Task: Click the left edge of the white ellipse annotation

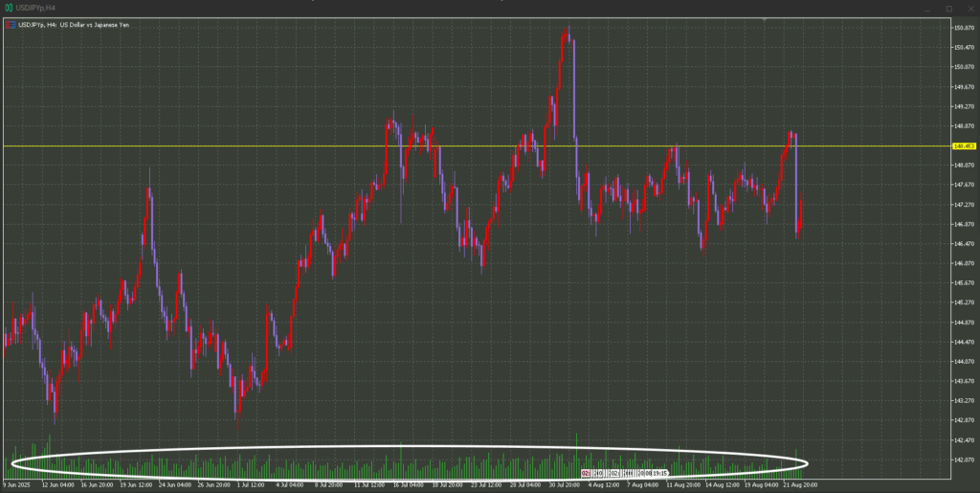Action: [11, 463]
